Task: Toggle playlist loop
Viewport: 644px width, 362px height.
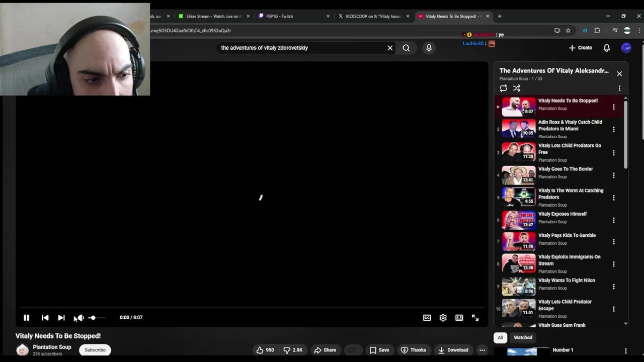Action: click(x=503, y=88)
